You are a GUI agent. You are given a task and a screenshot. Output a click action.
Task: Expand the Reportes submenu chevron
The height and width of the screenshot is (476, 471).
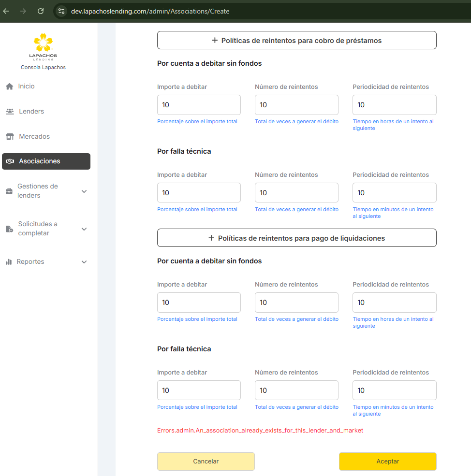(84, 262)
